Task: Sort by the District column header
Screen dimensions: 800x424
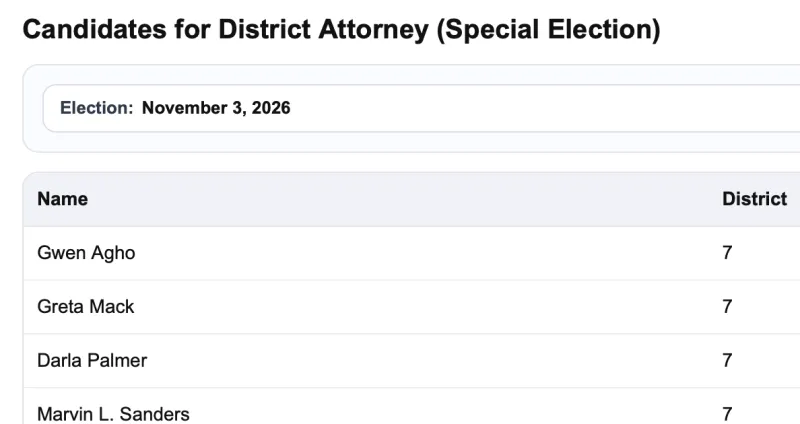Action: pos(754,198)
